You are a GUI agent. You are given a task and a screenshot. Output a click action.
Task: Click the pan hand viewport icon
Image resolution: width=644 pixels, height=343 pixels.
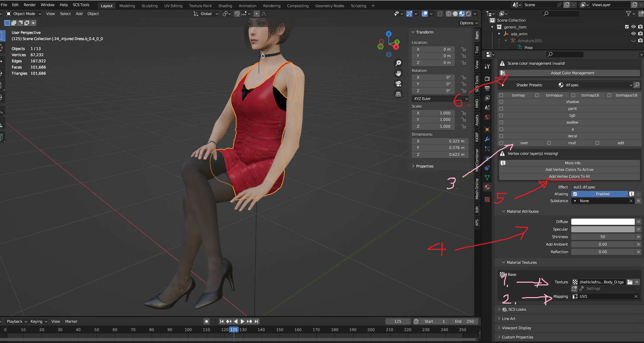(x=398, y=73)
